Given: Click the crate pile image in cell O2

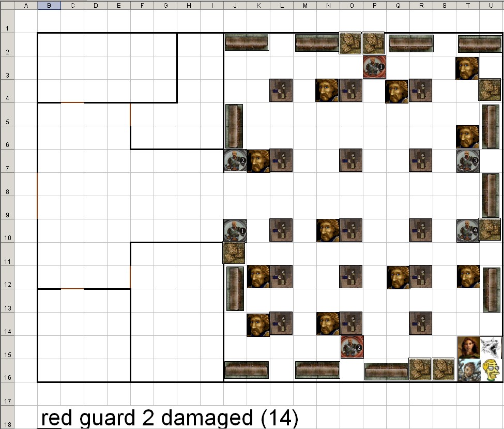Looking at the screenshot, I should (350, 43).
